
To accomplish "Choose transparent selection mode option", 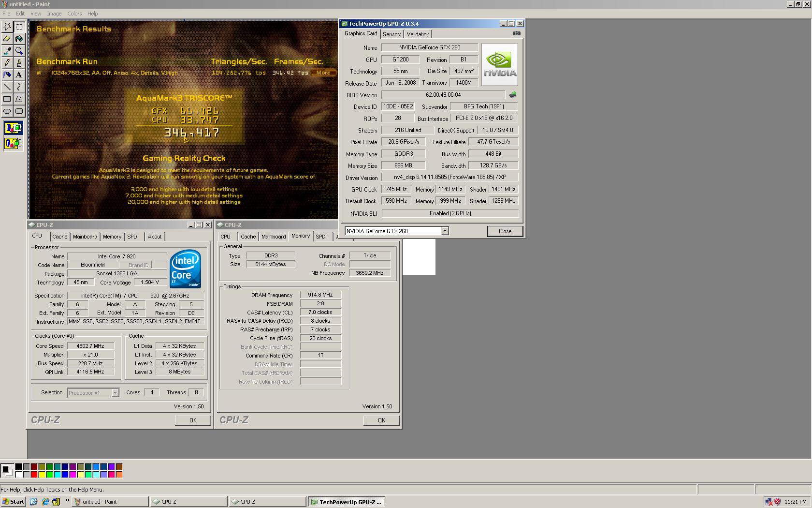I will point(13,143).
